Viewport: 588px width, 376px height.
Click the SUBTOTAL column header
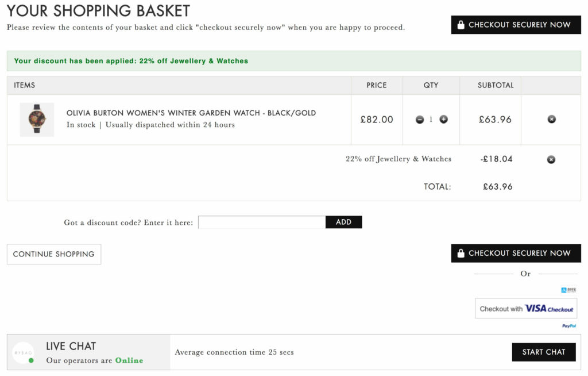pyautogui.click(x=496, y=85)
